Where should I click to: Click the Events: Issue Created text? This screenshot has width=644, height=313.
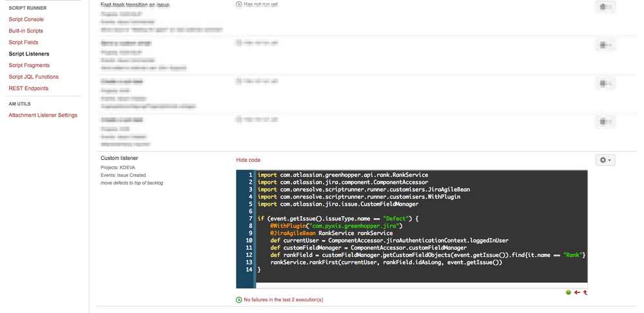click(x=123, y=175)
